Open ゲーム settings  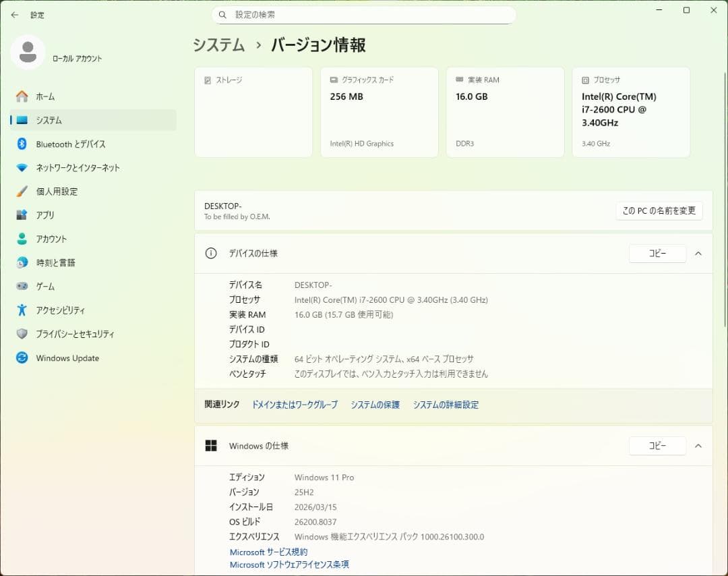(x=93, y=286)
